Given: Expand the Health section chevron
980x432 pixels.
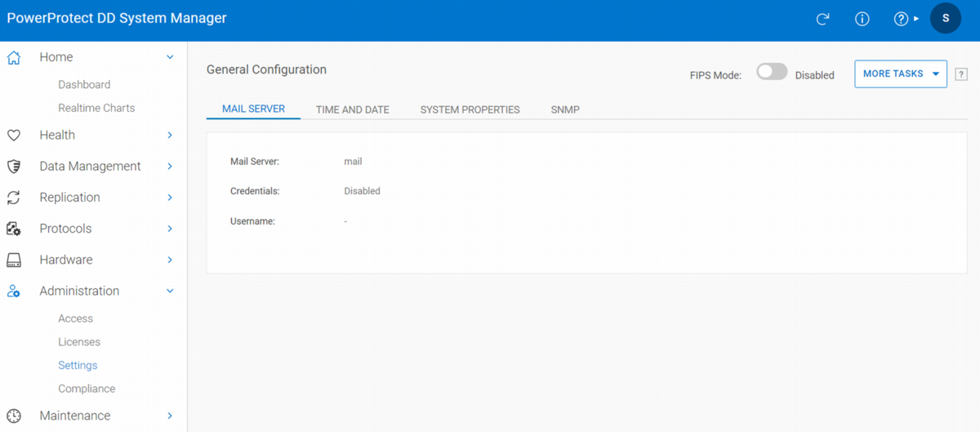Looking at the screenshot, I should pos(170,136).
